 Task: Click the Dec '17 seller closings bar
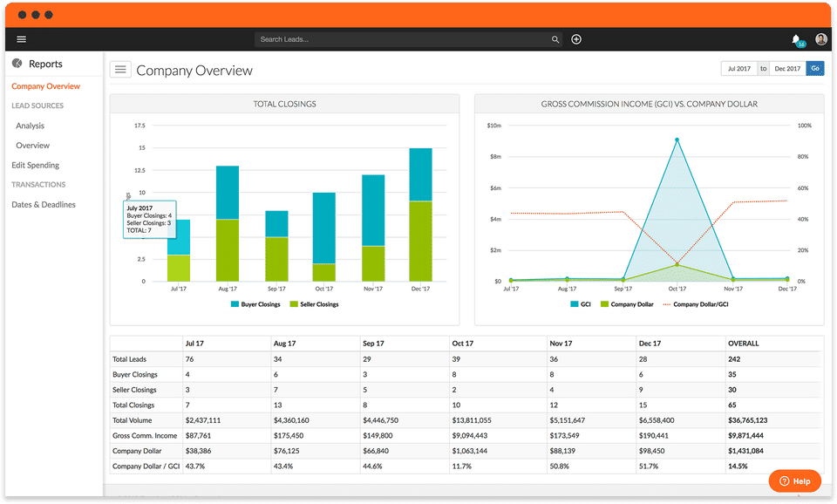tap(420, 242)
